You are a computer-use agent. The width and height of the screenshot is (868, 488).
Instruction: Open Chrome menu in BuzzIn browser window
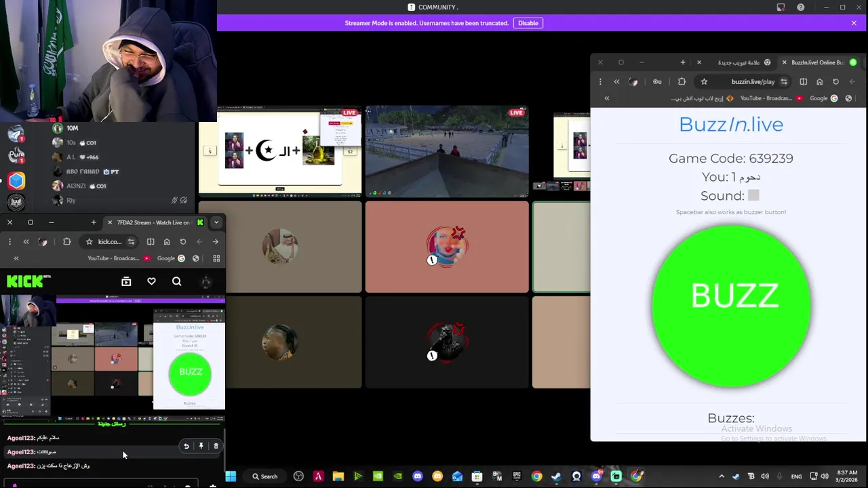click(x=600, y=81)
